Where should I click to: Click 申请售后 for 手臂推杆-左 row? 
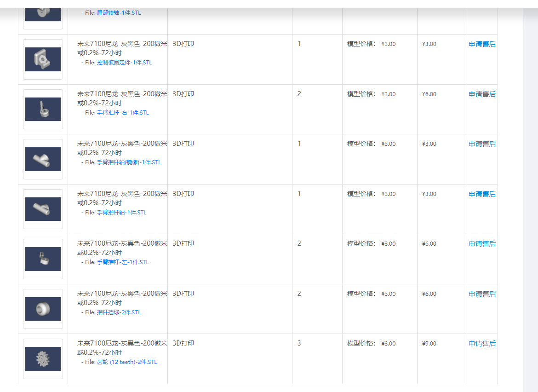(x=482, y=244)
